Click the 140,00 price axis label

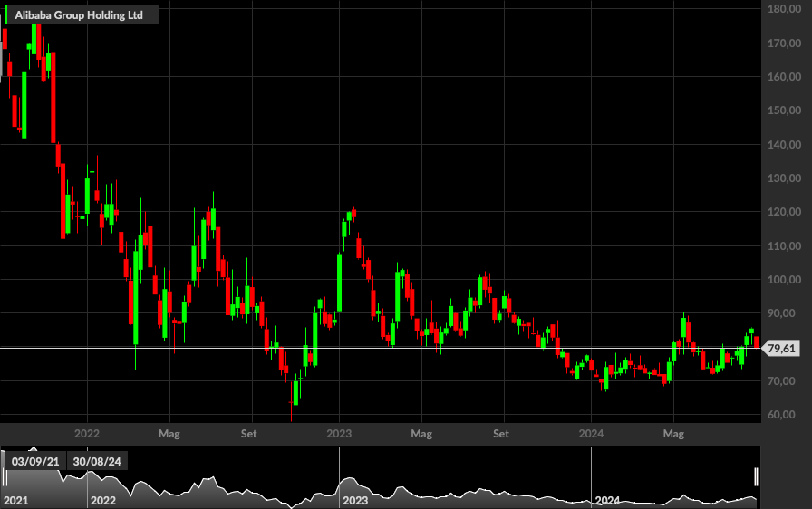click(784, 145)
